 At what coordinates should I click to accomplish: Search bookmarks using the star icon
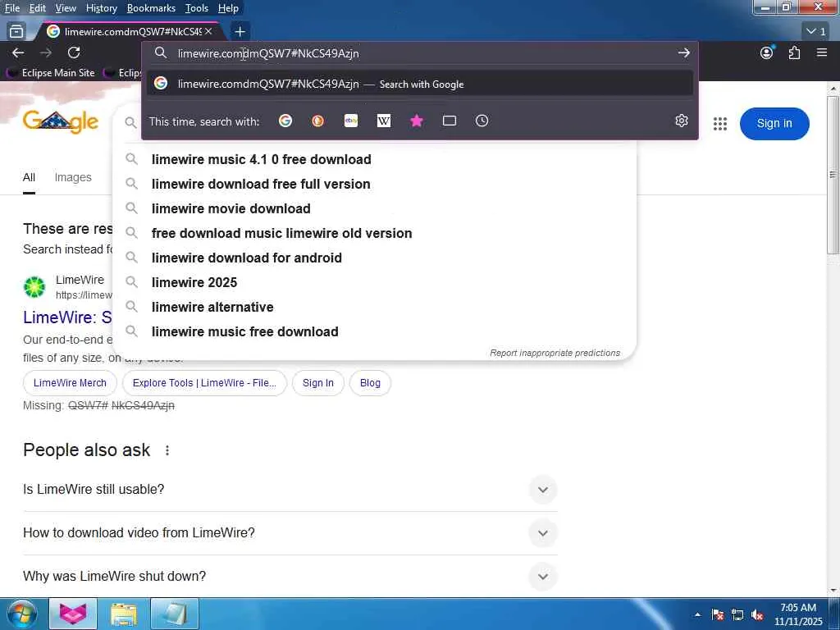point(417,121)
